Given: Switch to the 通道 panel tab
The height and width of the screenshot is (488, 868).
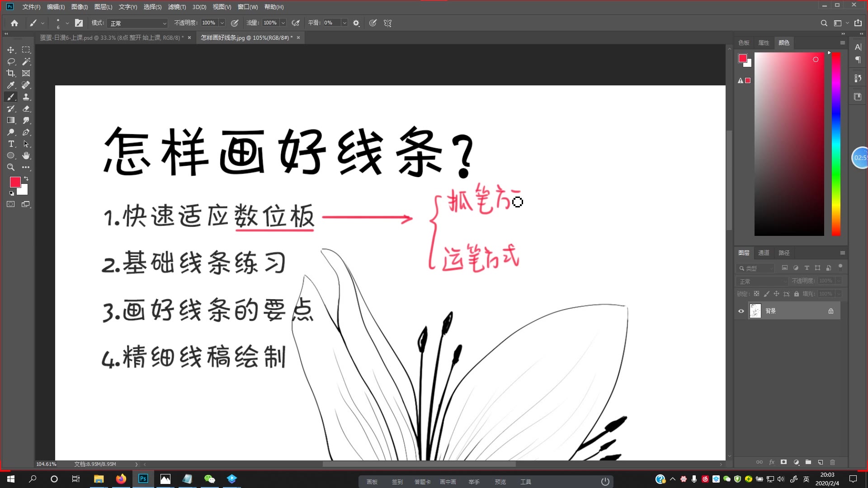Looking at the screenshot, I should (764, 253).
